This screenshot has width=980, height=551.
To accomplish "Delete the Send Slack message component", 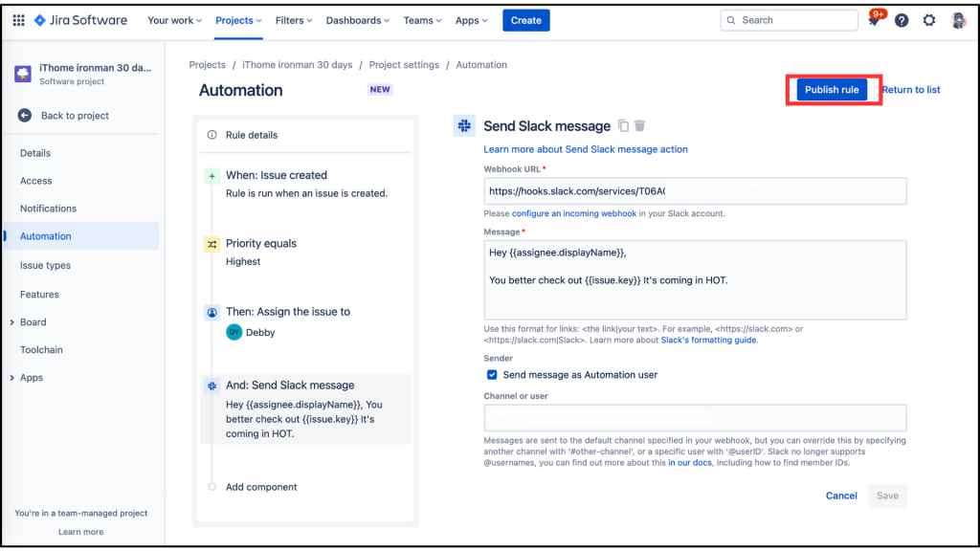I will click(639, 125).
